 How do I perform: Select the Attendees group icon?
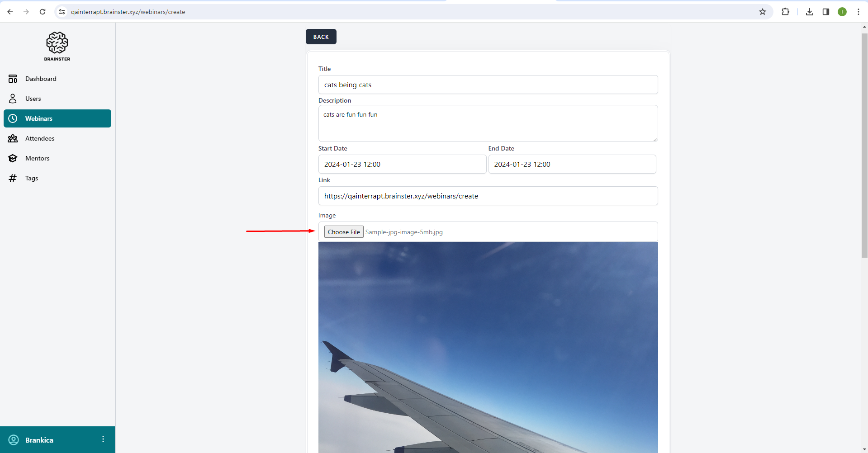13,138
